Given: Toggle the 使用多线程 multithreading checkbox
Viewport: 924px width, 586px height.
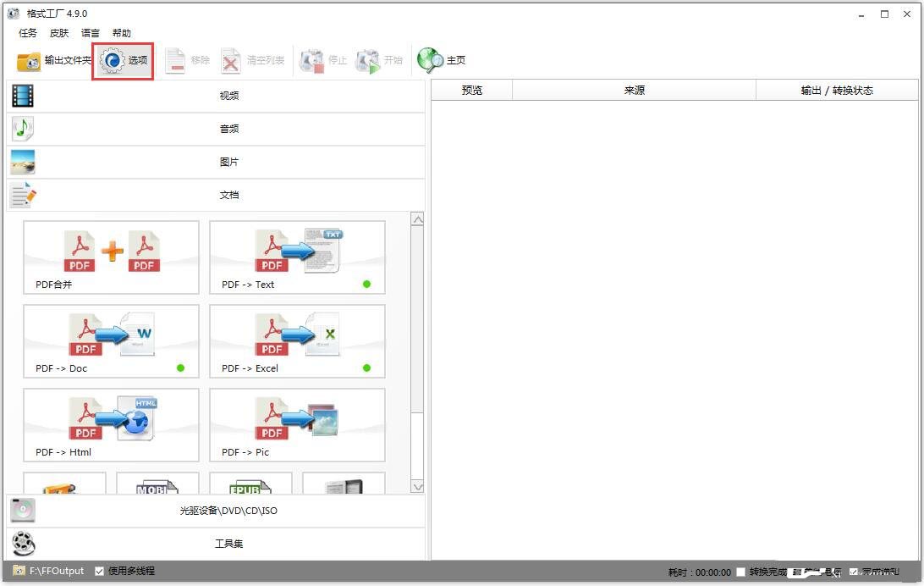Looking at the screenshot, I should [100, 572].
